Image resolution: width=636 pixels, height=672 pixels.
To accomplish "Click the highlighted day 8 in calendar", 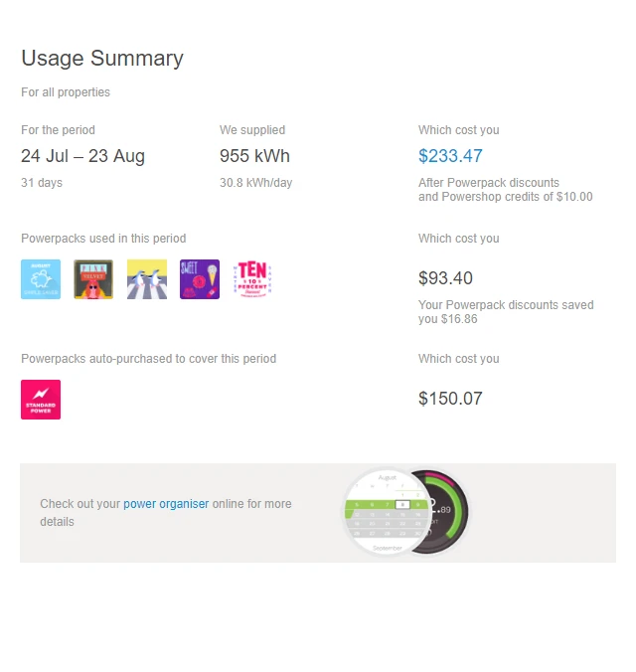I will [x=400, y=504].
